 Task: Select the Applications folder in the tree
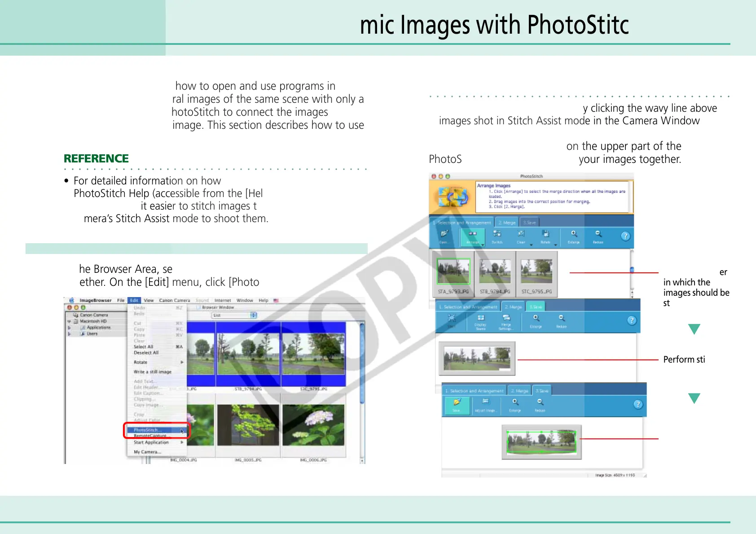[98, 328]
